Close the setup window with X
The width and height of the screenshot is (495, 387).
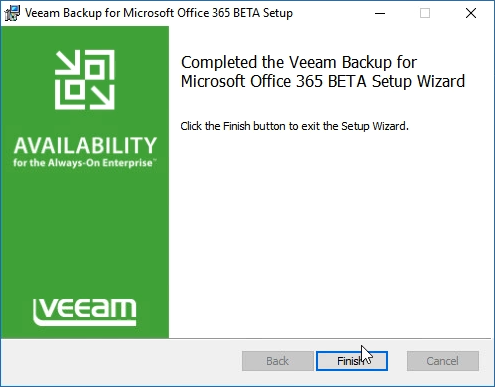coord(471,13)
